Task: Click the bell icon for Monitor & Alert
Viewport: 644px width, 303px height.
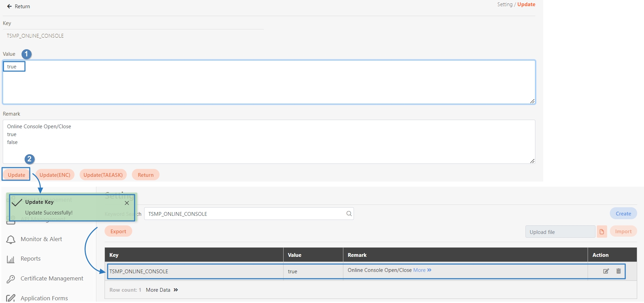Action: 11,240
